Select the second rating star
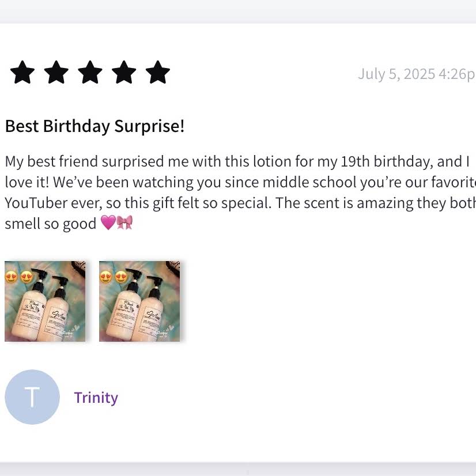The height and width of the screenshot is (476, 476). [x=56, y=73]
